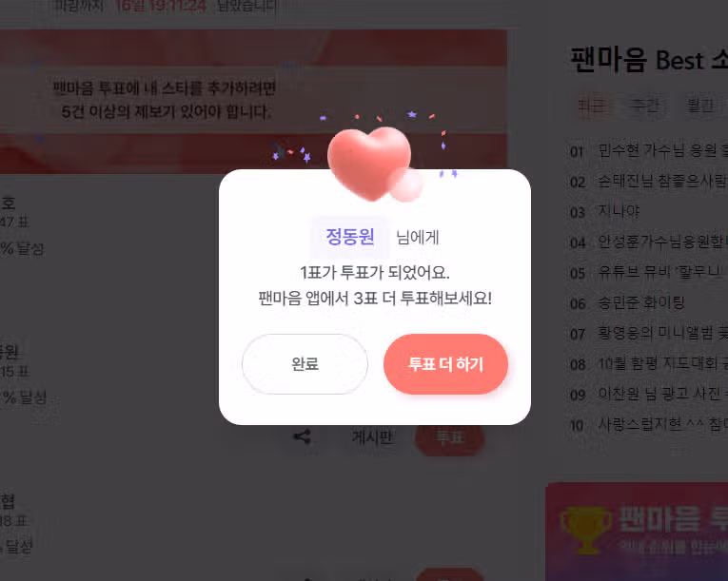Click the share icon next to 게시판
Image resolution: width=728 pixels, height=581 pixels.
pyautogui.click(x=302, y=436)
